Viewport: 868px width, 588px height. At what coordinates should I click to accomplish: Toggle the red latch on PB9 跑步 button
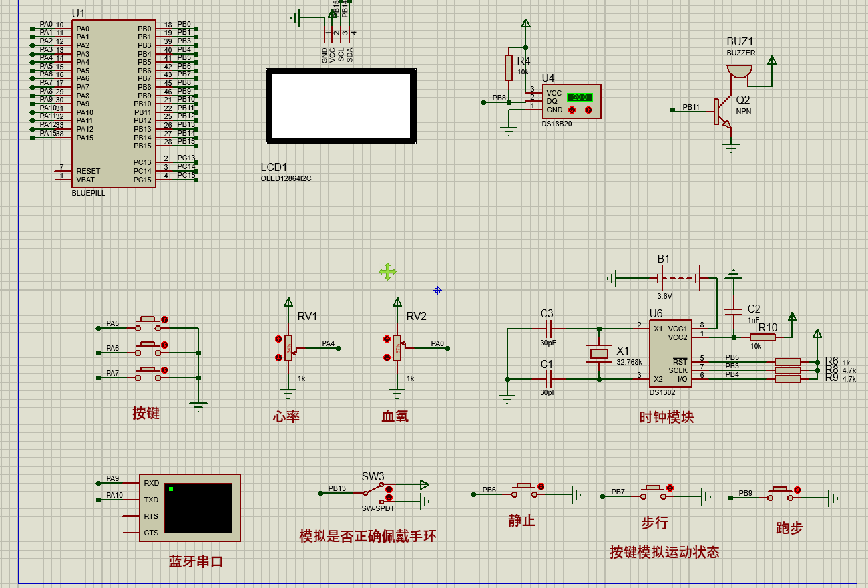pos(797,490)
